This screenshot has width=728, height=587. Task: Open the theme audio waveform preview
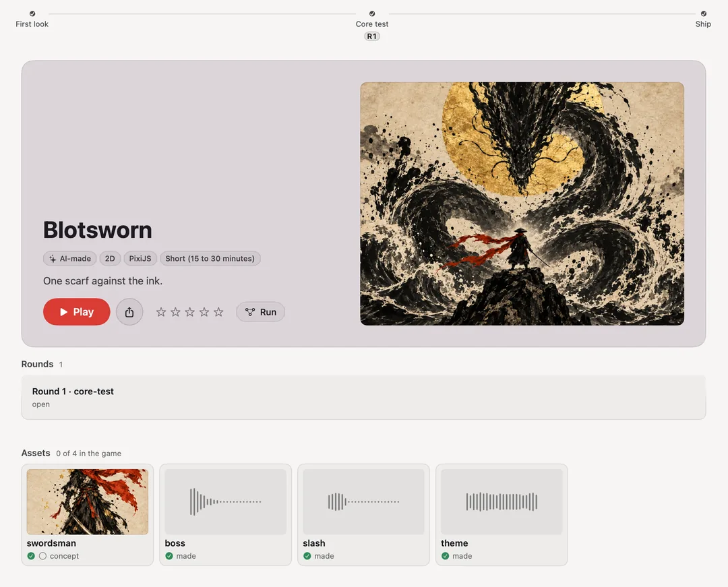[502, 501]
